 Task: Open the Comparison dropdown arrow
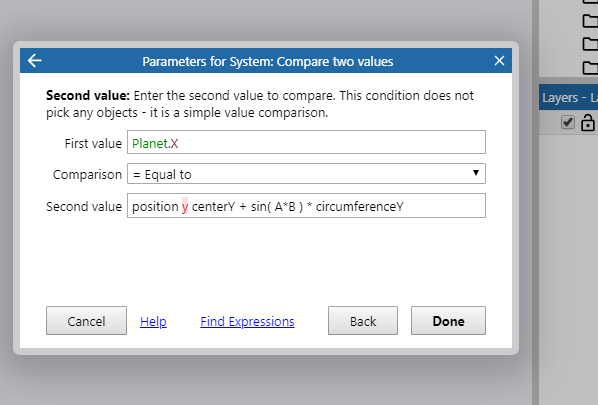point(476,173)
